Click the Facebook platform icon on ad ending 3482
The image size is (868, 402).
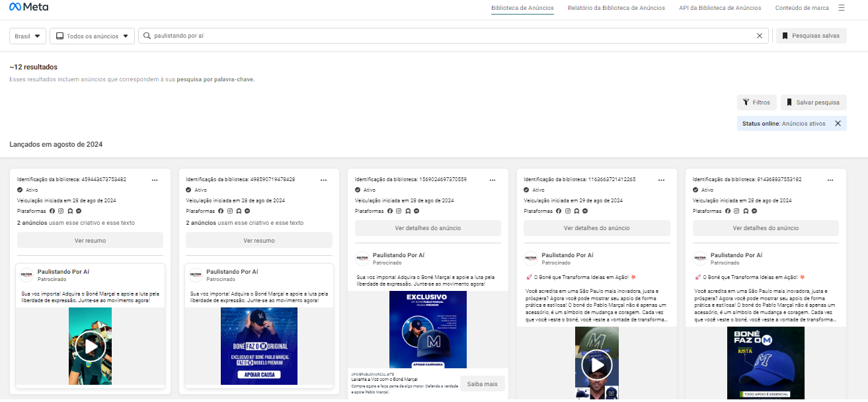coord(52,211)
